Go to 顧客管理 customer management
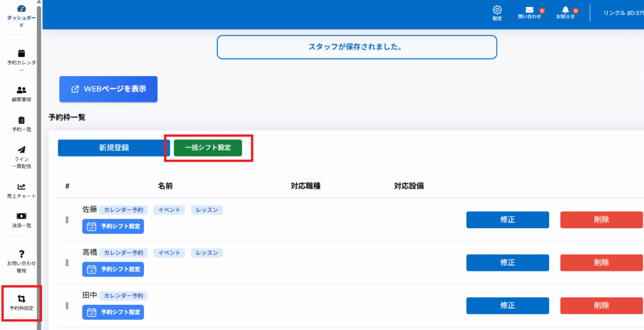 pyautogui.click(x=21, y=91)
